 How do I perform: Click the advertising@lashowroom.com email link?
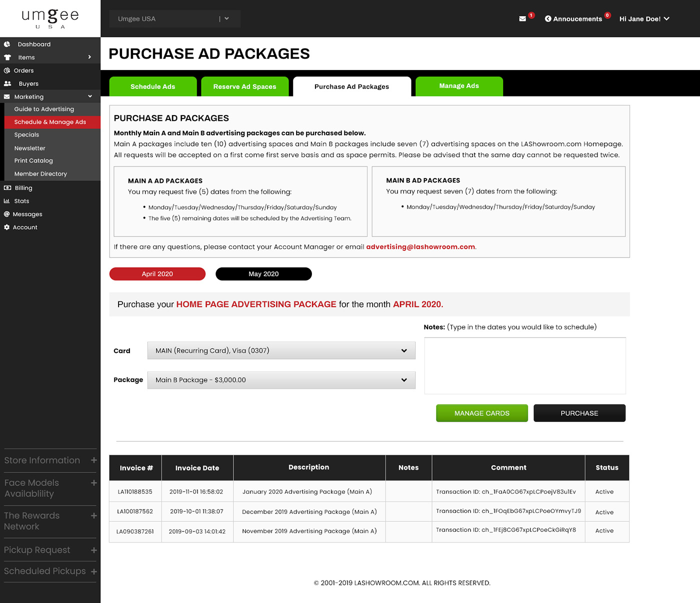click(420, 247)
